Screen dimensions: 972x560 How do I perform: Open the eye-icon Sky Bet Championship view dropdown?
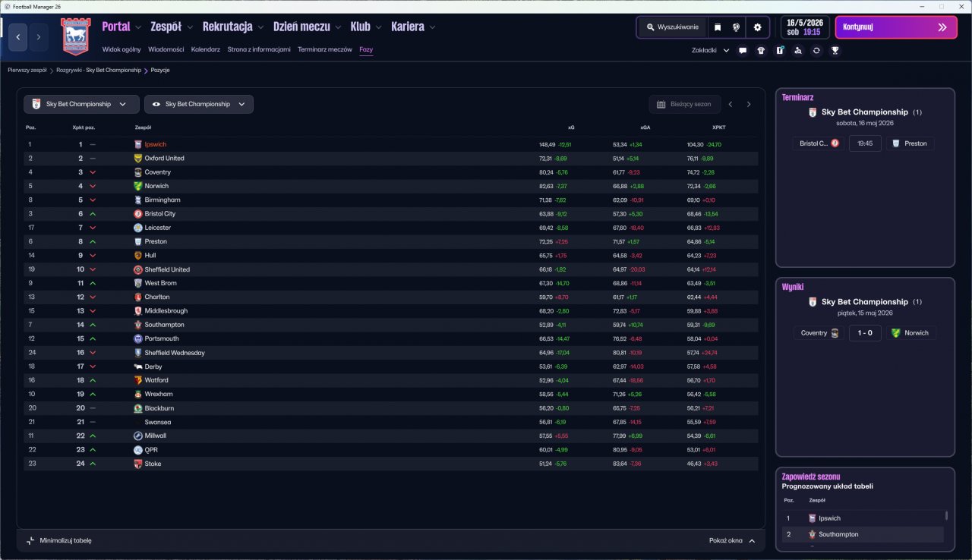click(x=199, y=104)
